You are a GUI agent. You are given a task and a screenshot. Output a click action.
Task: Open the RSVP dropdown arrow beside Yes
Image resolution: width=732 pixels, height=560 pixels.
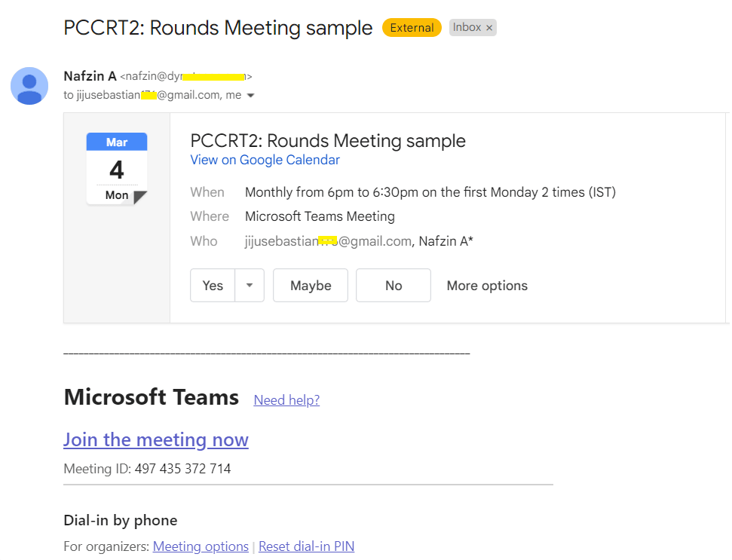coord(250,286)
